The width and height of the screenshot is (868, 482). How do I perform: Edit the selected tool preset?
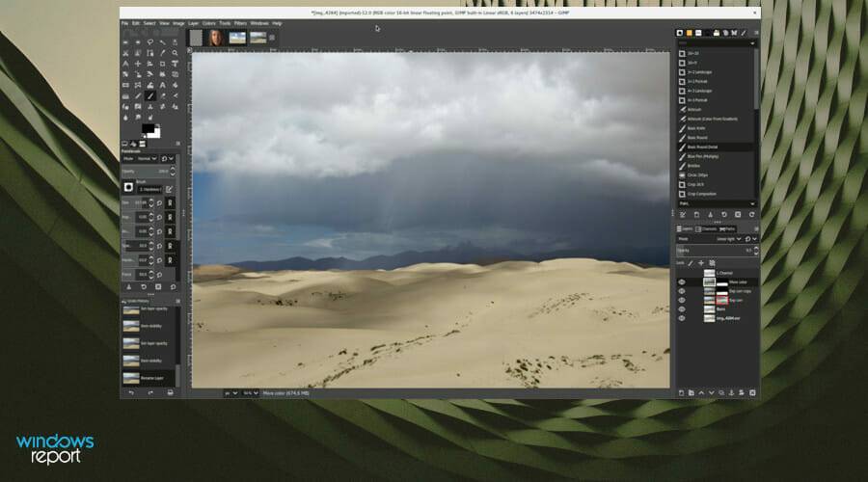683,214
